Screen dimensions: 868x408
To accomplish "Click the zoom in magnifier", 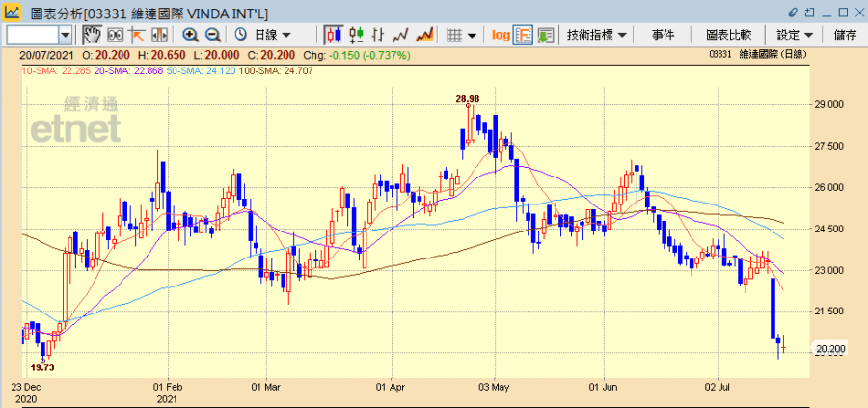I will click(190, 35).
